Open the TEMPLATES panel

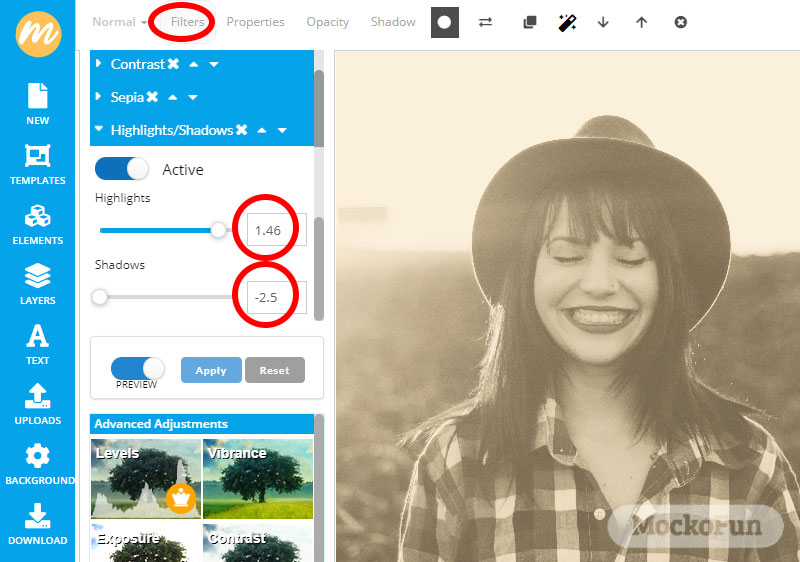tap(38, 165)
